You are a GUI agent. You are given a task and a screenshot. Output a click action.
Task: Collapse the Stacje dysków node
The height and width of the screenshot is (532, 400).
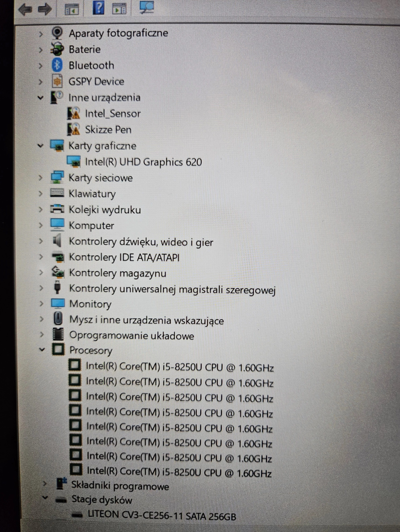[45, 498]
